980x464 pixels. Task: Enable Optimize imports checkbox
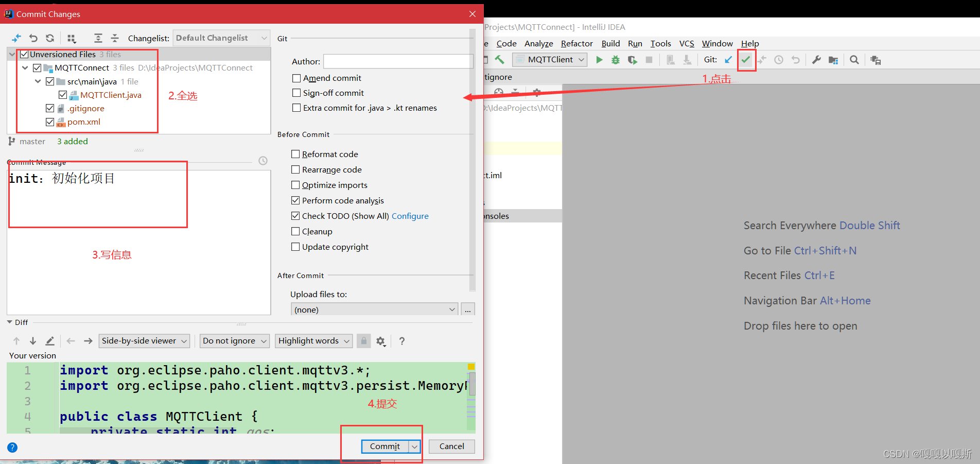[295, 185]
